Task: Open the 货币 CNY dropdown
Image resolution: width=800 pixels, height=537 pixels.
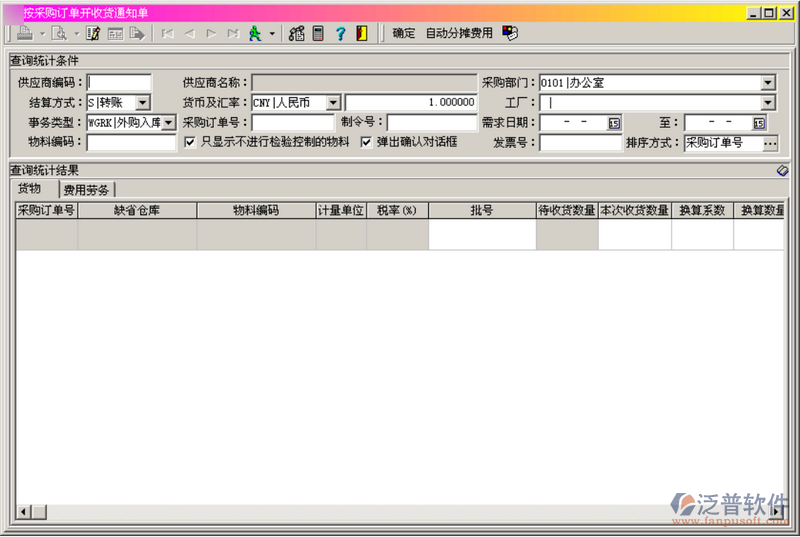Action: click(x=333, y=103)
